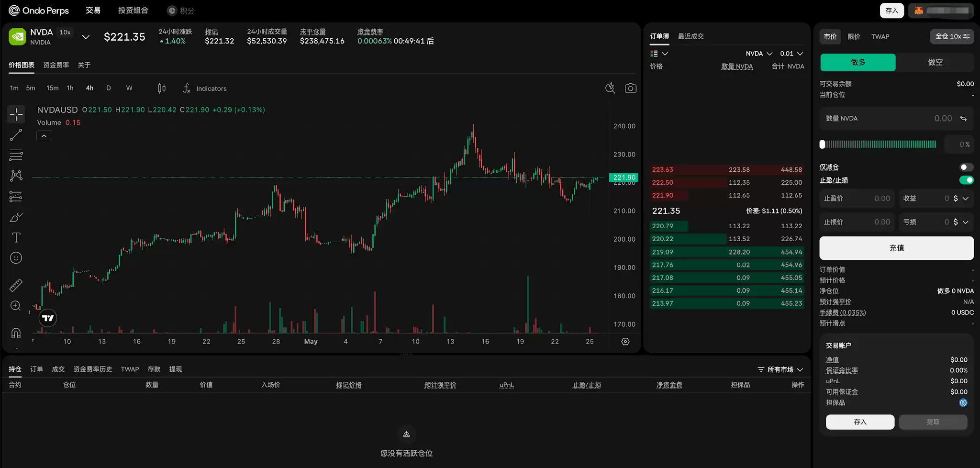Click the large top-up (充值) button
This screenshot has height=468, width=980.
(x=896, y=248)
